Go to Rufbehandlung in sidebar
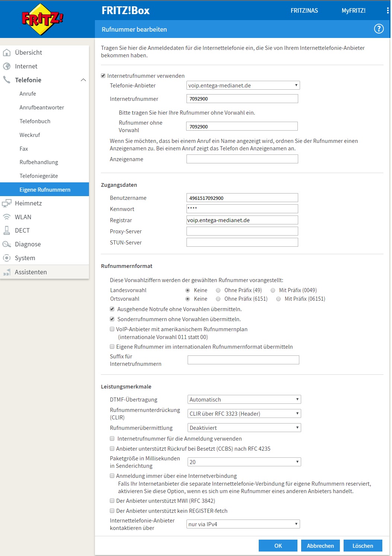 click(39, 162)
